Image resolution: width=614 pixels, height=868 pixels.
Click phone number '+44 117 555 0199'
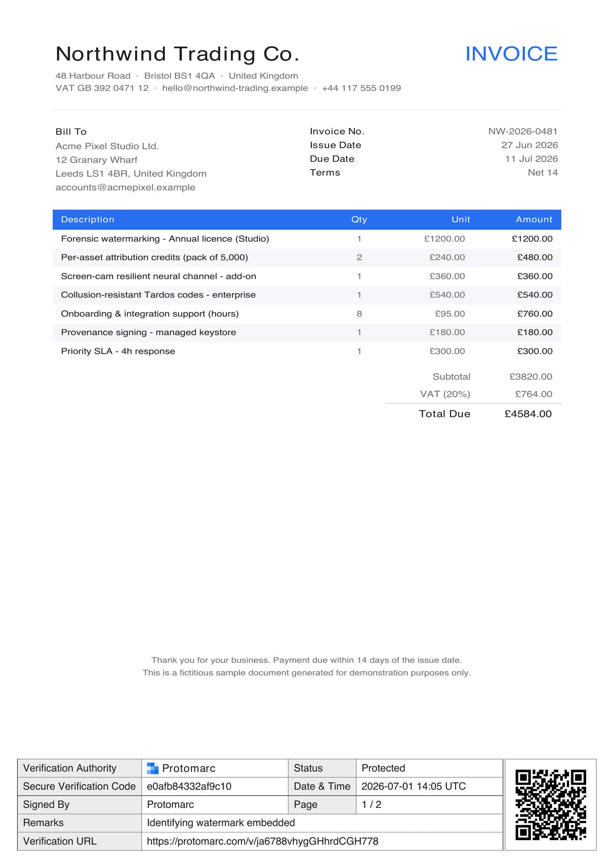pos(361,88)
